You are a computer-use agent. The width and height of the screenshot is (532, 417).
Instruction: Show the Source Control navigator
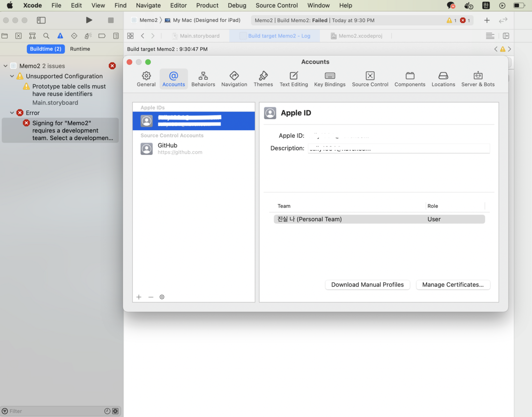tap(18, 36)
